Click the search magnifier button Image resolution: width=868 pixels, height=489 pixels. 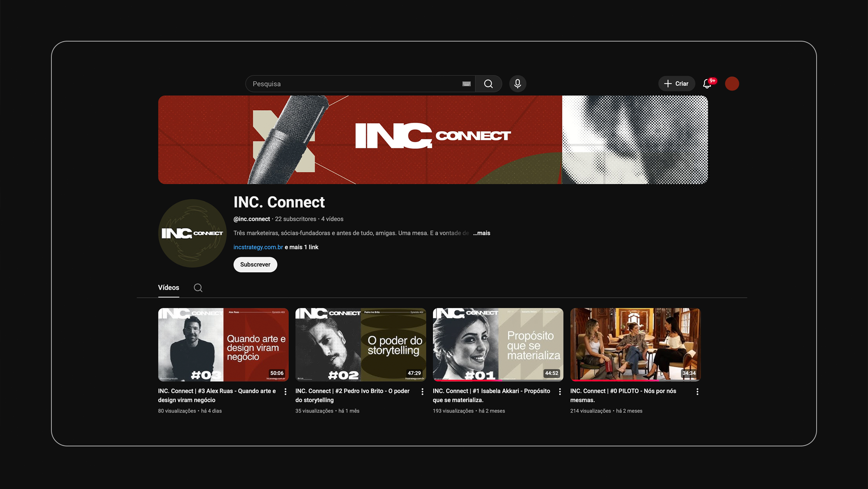click(x=488, y=84)
